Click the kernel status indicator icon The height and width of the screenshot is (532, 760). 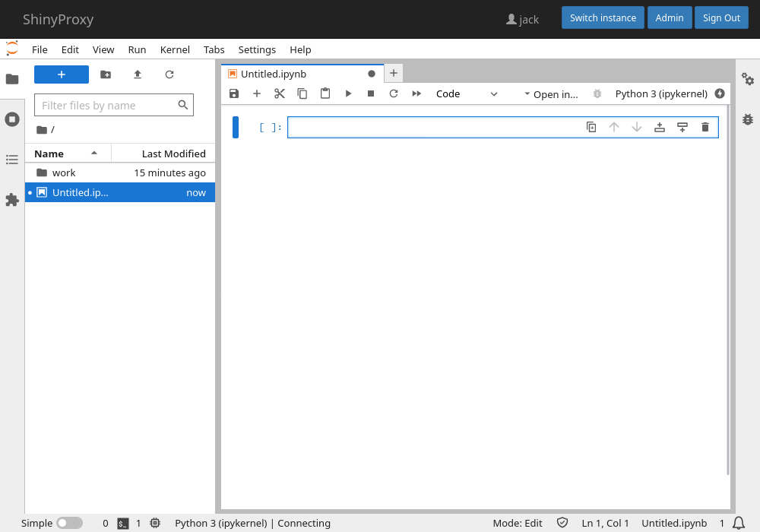[720, 93]
